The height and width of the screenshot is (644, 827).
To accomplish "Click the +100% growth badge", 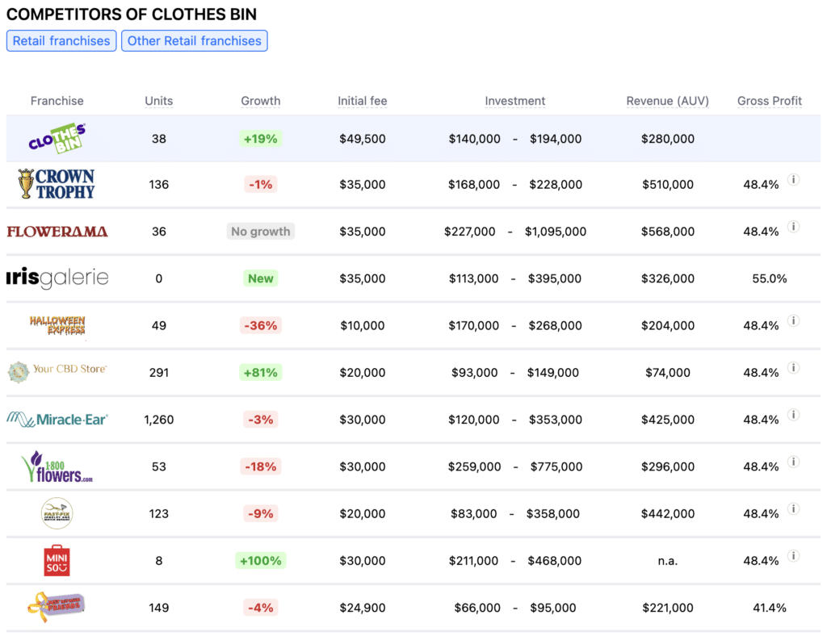I will click(x=261, y=560).
